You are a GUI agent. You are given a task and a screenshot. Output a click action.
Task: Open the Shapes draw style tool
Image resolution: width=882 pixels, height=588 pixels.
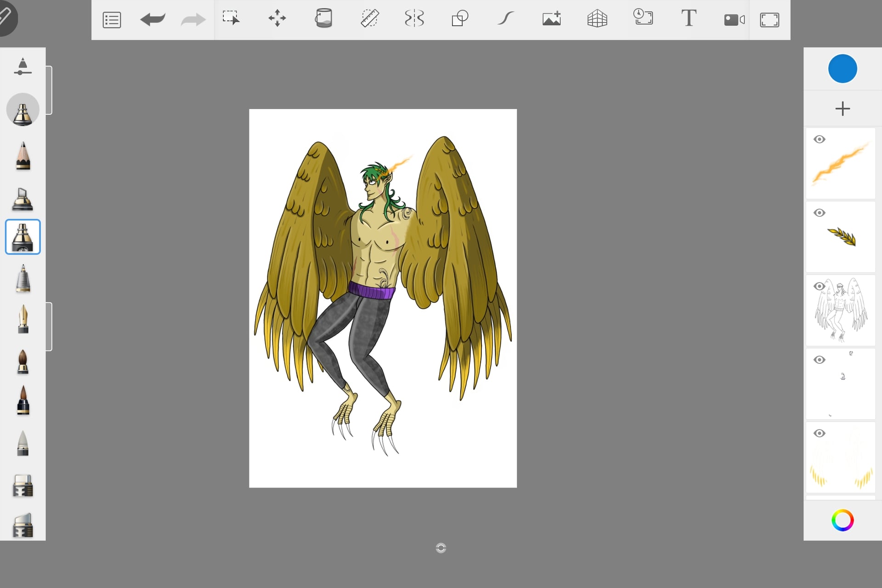[460, 18]
